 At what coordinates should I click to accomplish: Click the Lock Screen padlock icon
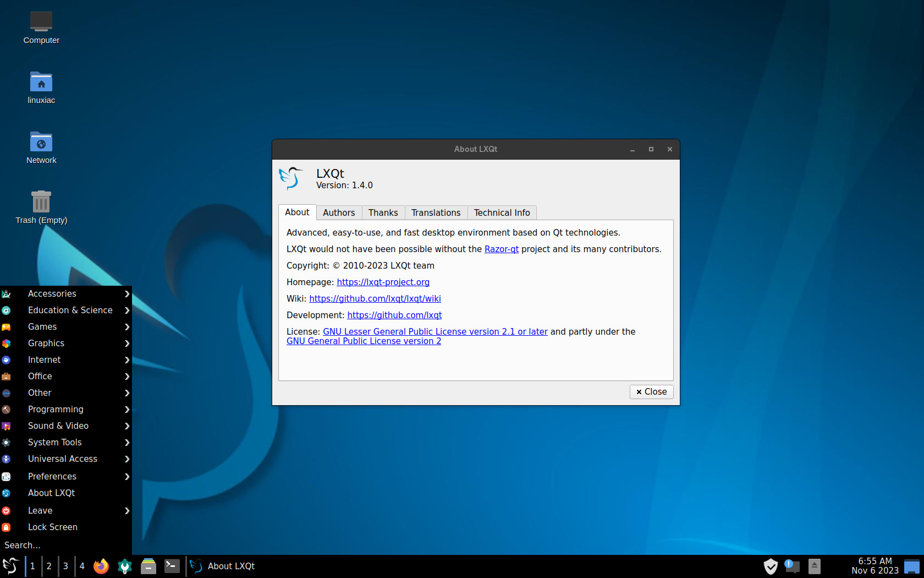click(x=7, y=527)
